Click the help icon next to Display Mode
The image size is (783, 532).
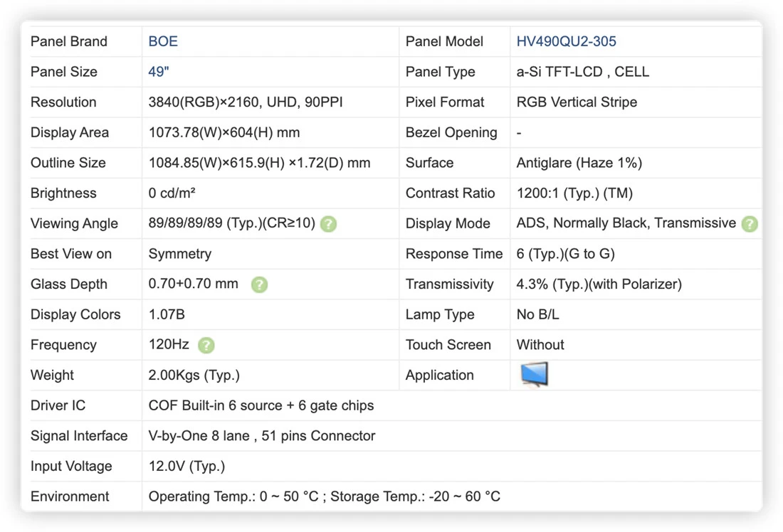(x=750, y=224)
